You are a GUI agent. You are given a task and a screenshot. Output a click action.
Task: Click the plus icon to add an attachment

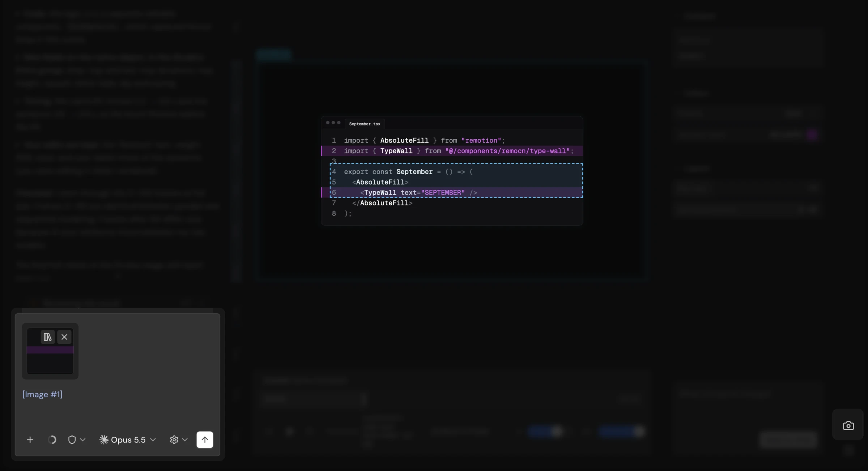point(30,440)
